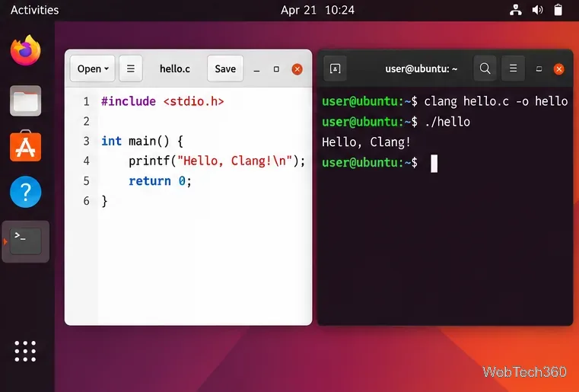Click the ./hello command in terminal

pyautogui.click(x=447, y=122)
